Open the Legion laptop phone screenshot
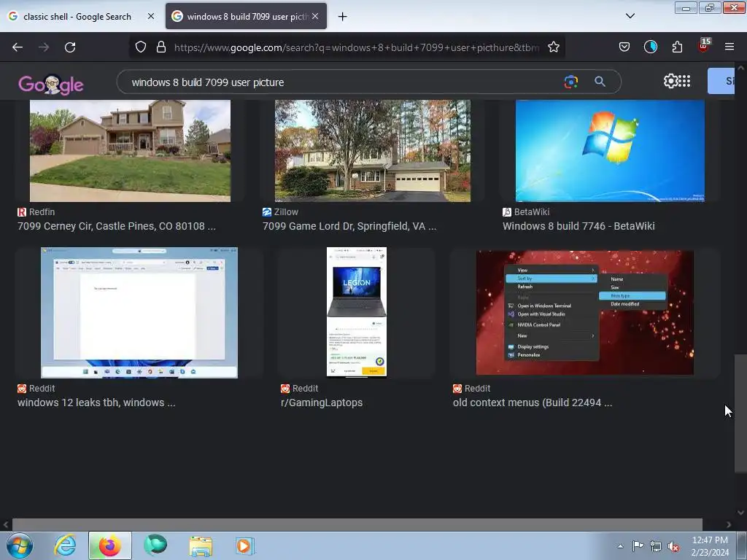The image size is (747, 560). tap(356, 312)
